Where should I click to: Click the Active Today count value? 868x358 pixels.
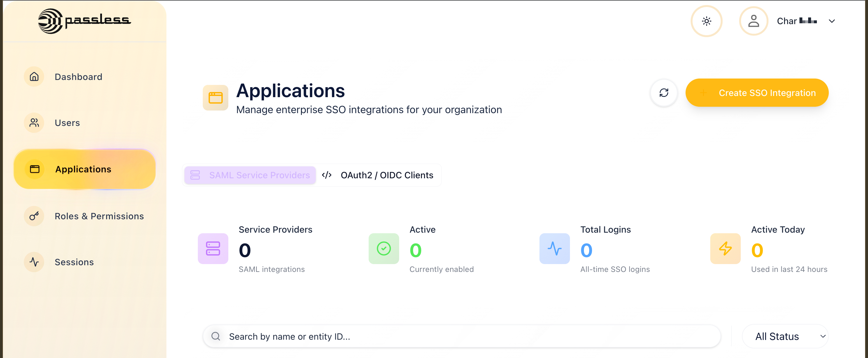(x=757, y=250)
